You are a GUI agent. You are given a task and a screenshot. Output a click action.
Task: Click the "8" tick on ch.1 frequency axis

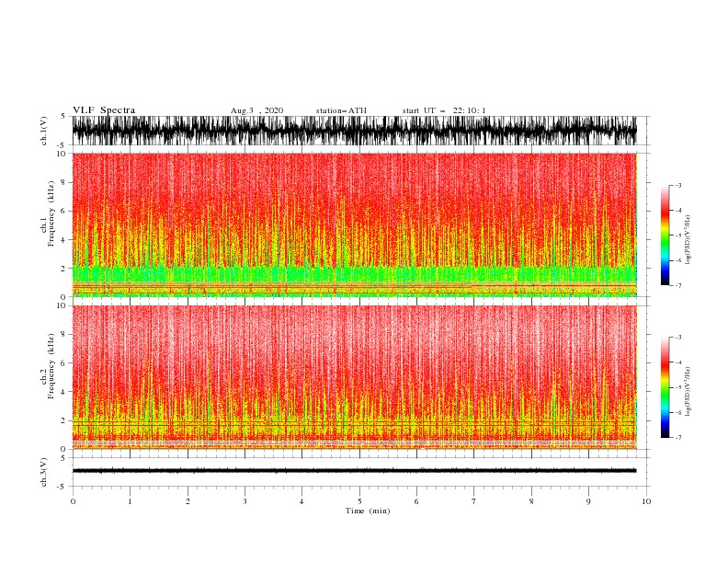click(63, 182)
